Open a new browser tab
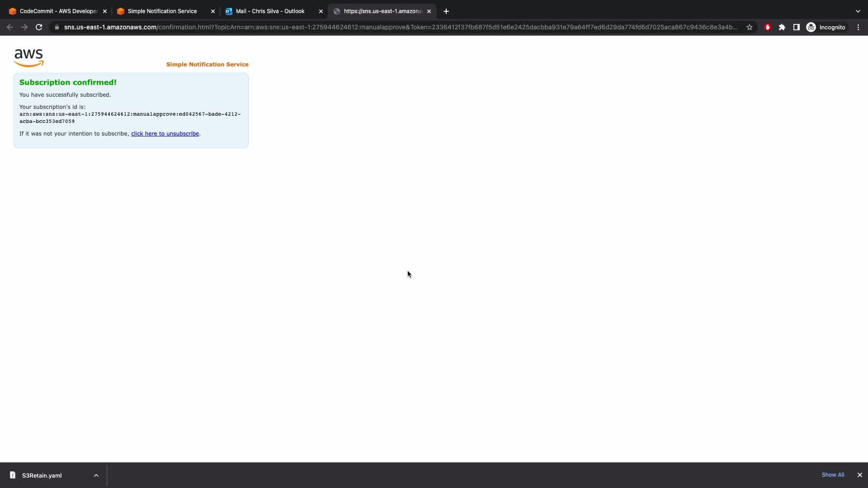This screenshot has width=868, height=488. point(446,11)
